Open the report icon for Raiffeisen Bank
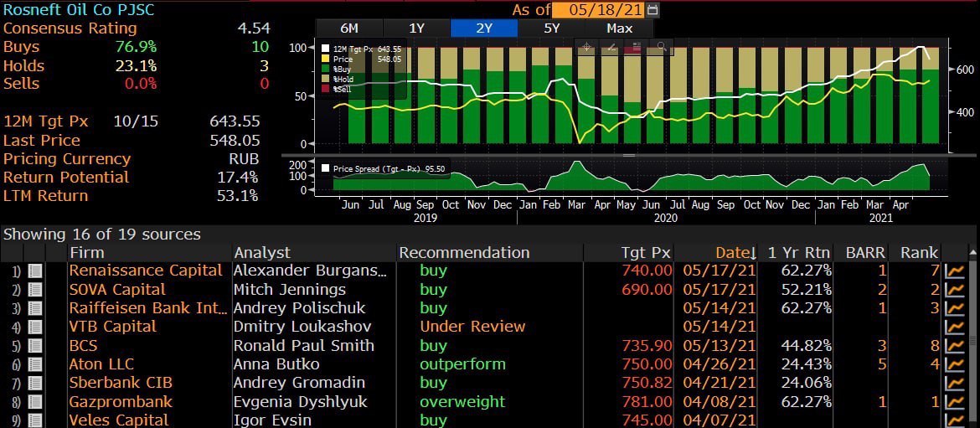Screen dimensions: 980x428 (x=35, y=309)
